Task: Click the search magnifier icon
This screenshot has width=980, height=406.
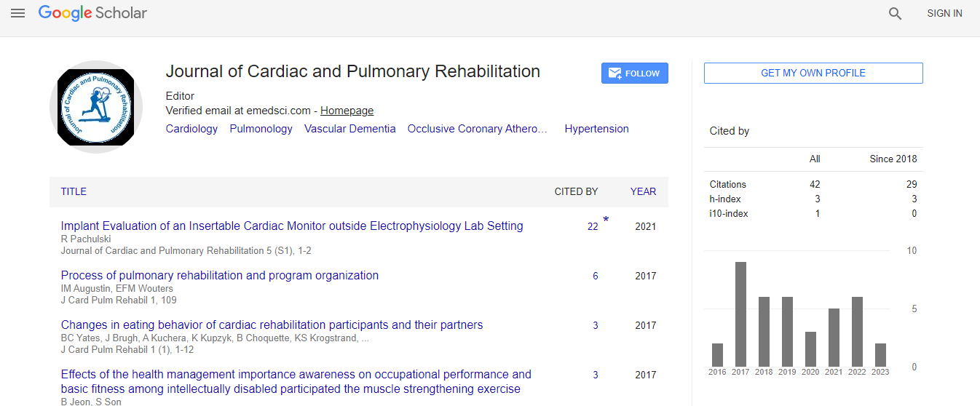Action: (x=895, y=13)
